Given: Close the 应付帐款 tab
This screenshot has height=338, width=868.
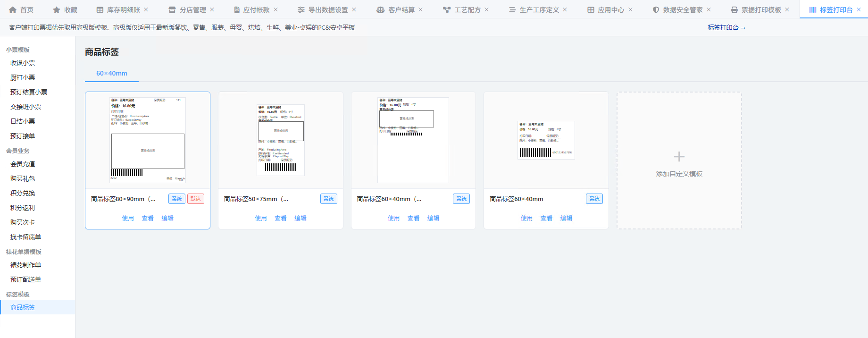Looking at the screenshot, I should 275,9.
